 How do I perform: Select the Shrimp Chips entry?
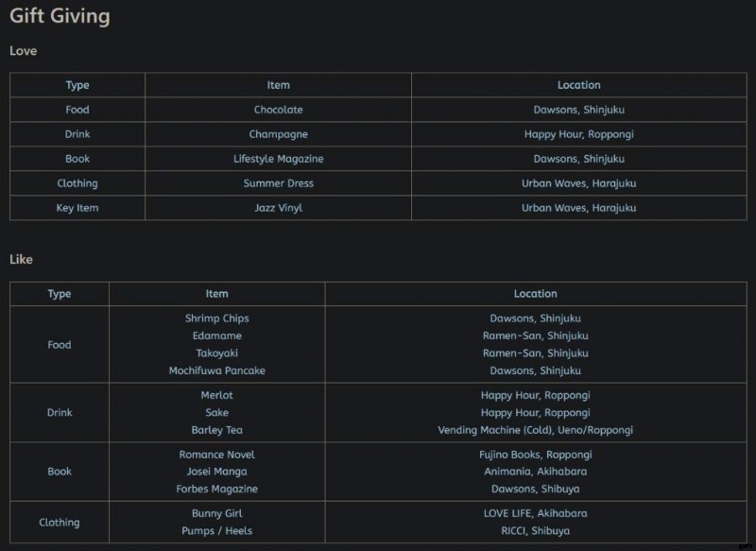216,319
